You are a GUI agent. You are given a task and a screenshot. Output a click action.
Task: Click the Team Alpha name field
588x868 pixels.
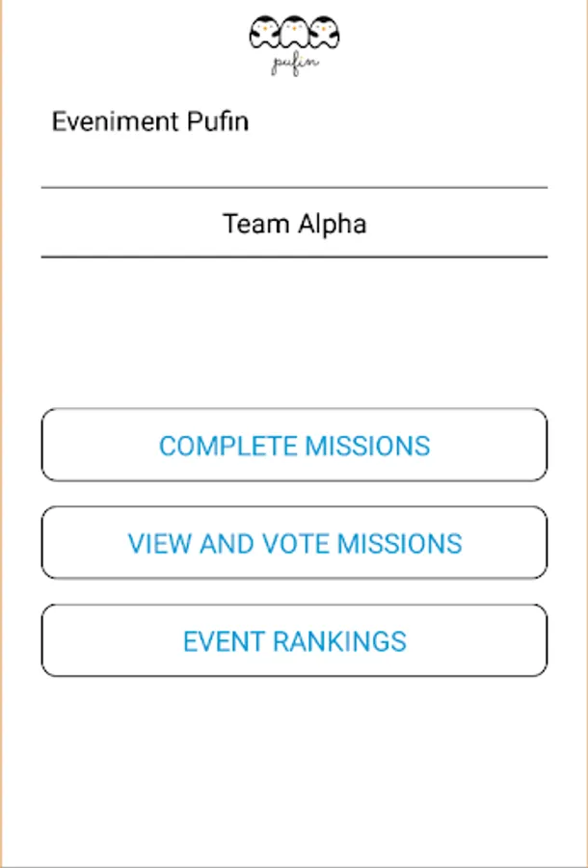click(x=294, y=225)
